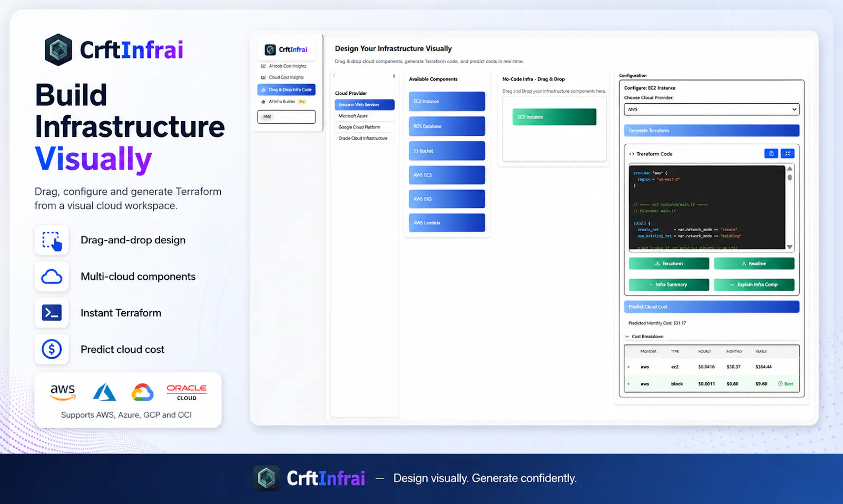Expand the aws ec2 cost row
Image resolution: width=843 pixels, height=504 pixels.
click(629, 367)
